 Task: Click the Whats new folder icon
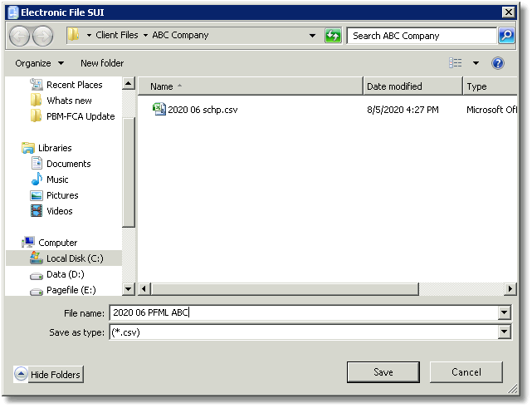tap(36, 101)
